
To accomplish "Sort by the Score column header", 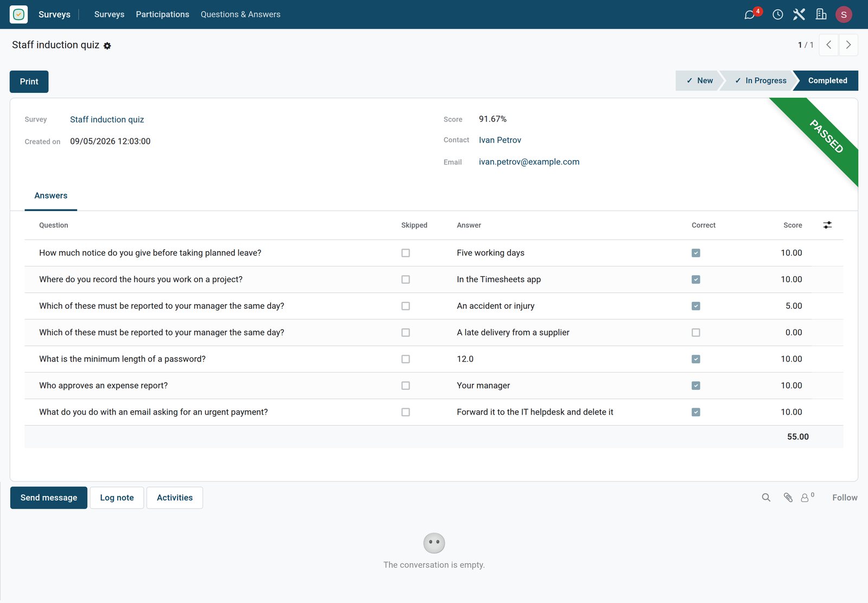I will (793, 225).
